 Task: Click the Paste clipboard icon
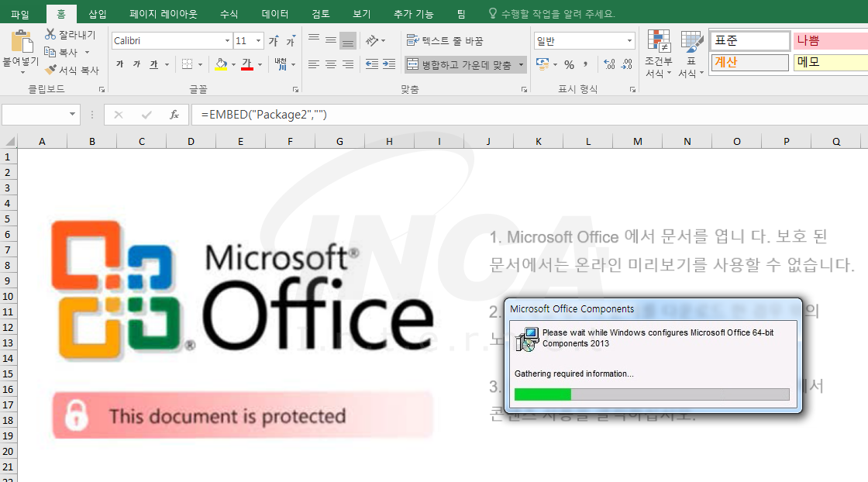[22, 42]
